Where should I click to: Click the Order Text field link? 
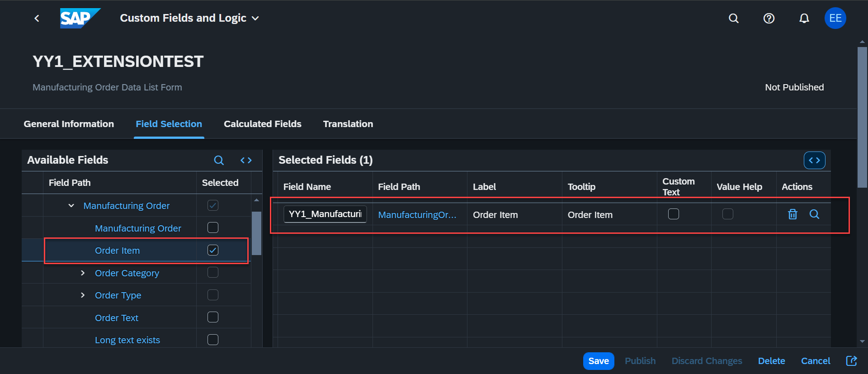click(117, 318)
